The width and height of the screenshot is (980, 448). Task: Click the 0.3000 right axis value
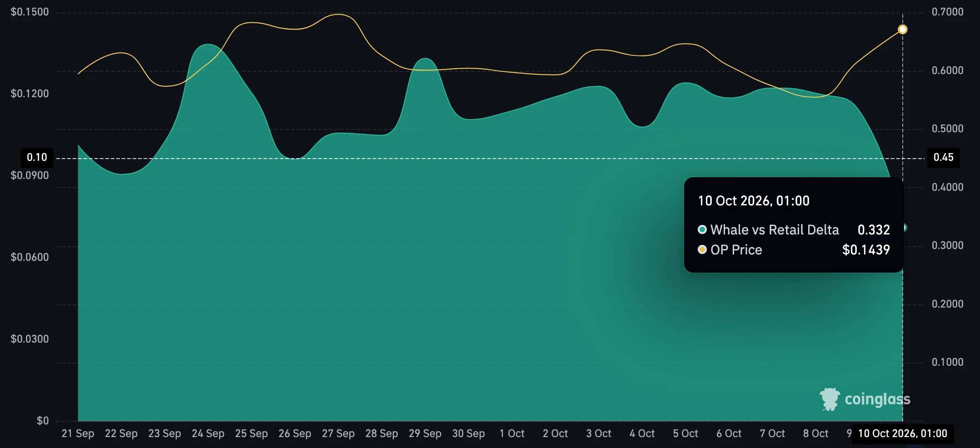948,245
